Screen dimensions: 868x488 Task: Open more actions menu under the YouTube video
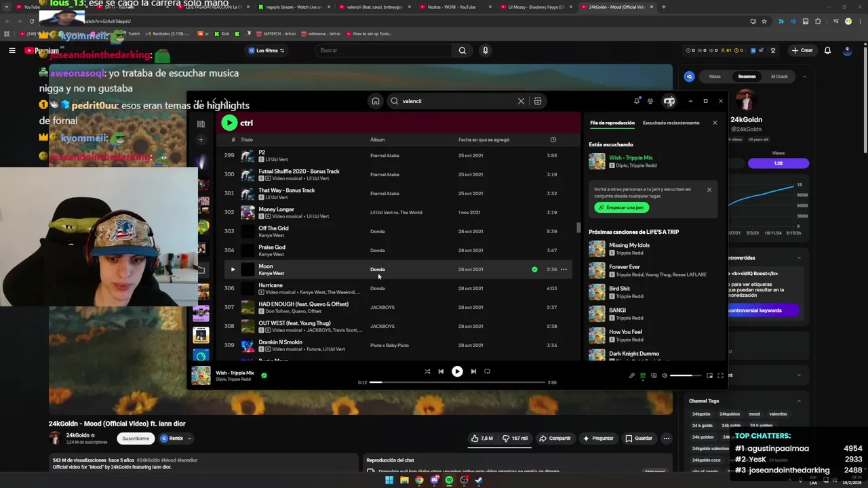pyautogui.click(x=667, y=439)
